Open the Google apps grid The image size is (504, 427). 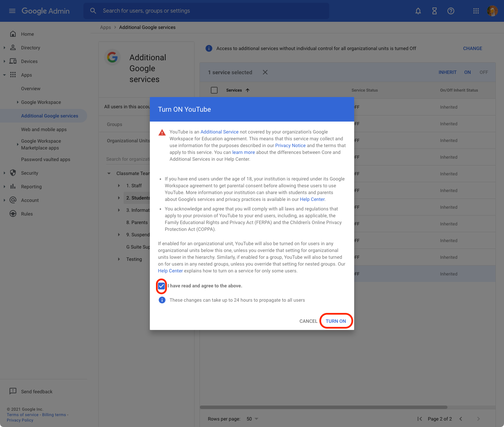point(476,11)
